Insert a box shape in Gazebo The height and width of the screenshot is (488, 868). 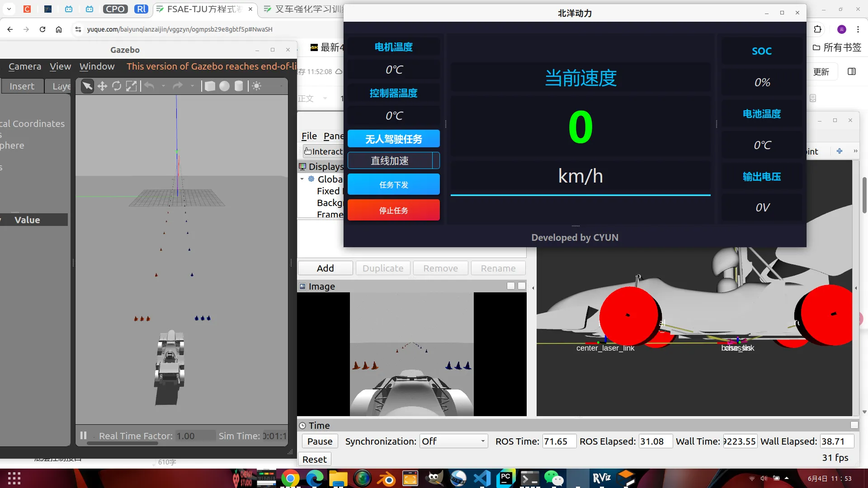tap(210, 86)
